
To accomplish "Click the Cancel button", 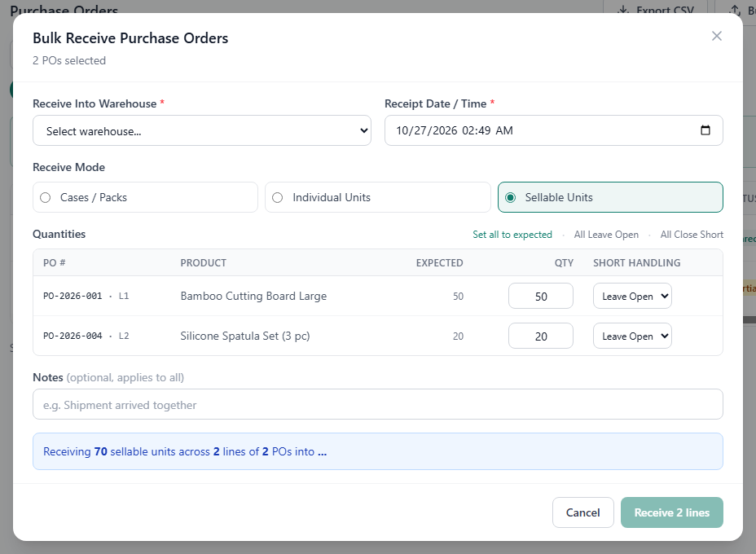I will click(583, 512).
